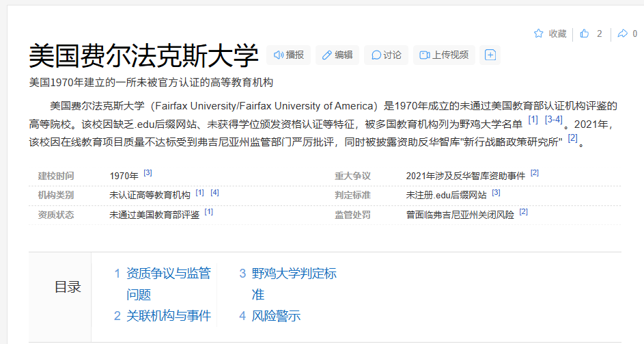644x344 pixels.
Task: Open the 编辑 edit button
Action: pyautogui.click(x=337, y=55)
